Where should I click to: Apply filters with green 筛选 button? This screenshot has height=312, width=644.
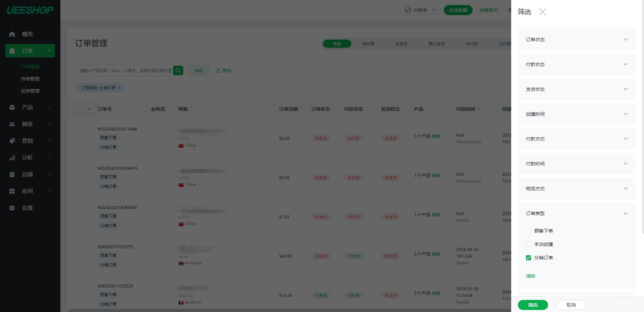pyautogui.click(x=533, y=305)
